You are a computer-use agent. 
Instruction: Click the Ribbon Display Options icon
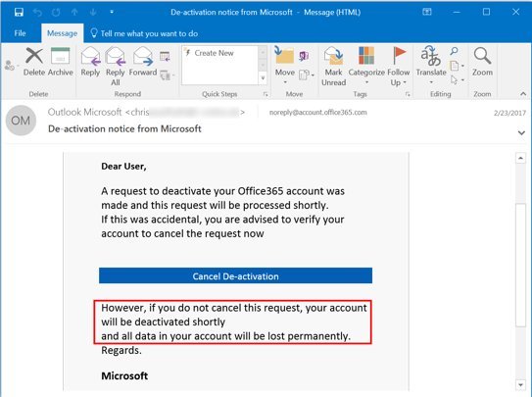(427, 12)
